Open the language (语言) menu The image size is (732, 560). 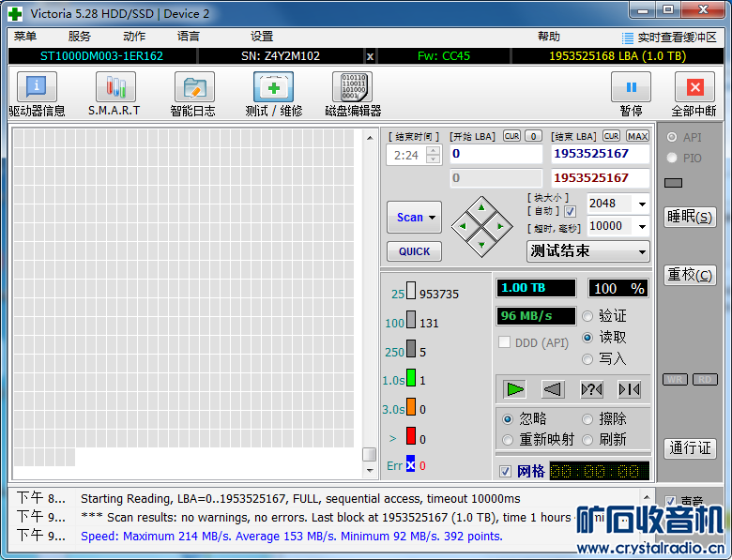189,37
